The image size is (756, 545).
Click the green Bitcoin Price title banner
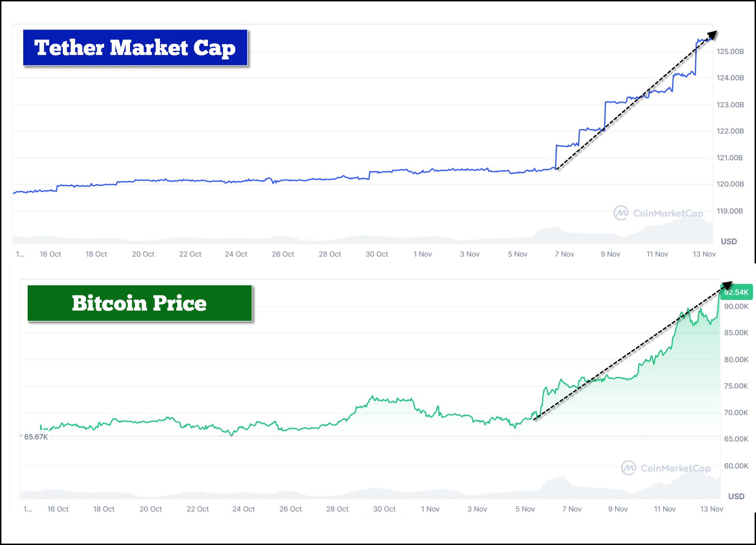click(x=140, y=303)
